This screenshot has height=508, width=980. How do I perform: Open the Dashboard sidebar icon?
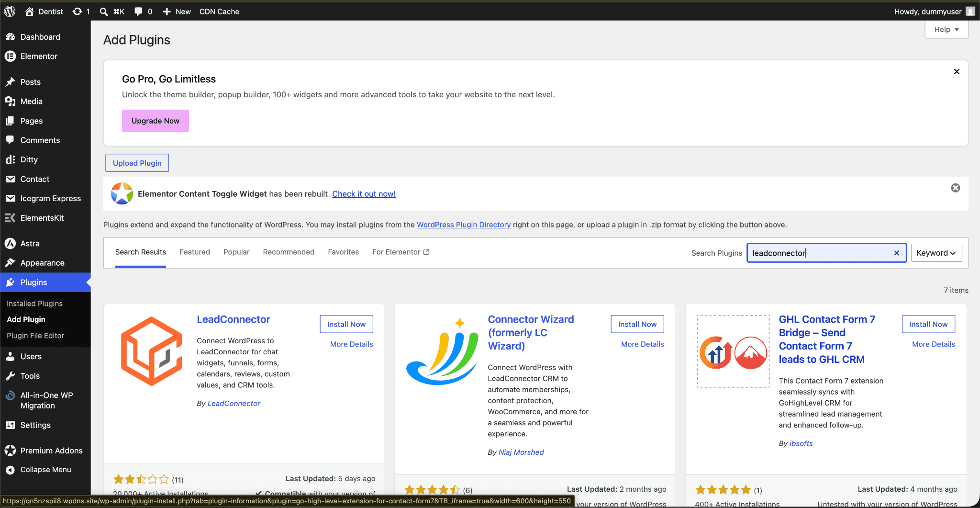coord(10,37)
